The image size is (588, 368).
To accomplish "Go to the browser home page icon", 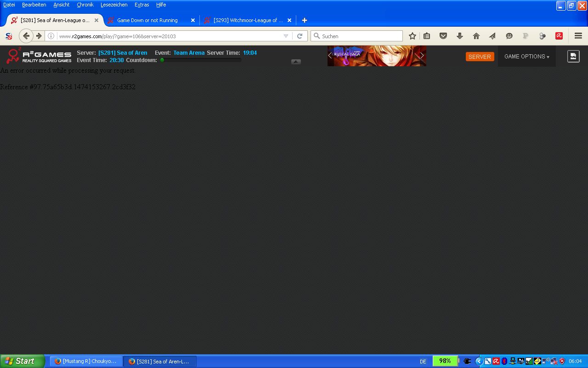I will click(x=476, y=36).
